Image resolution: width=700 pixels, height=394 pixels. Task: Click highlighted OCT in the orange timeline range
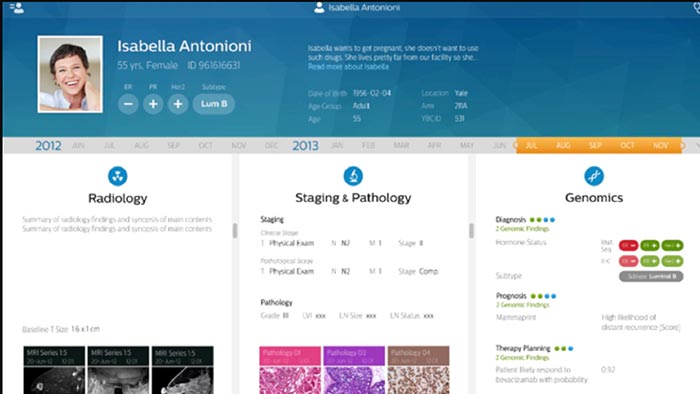[627, 146]
